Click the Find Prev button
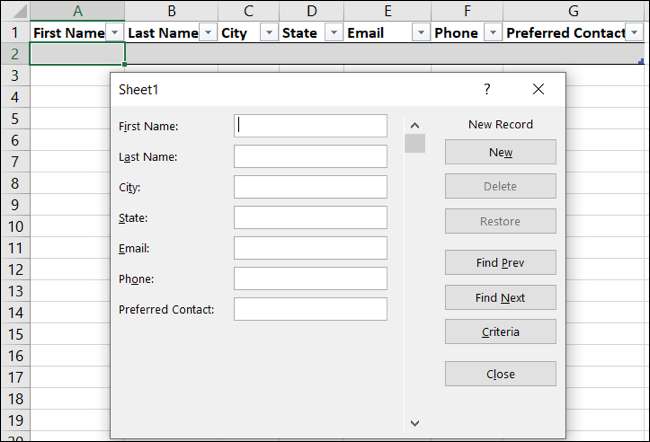650x442 pixels. point(500,263)
